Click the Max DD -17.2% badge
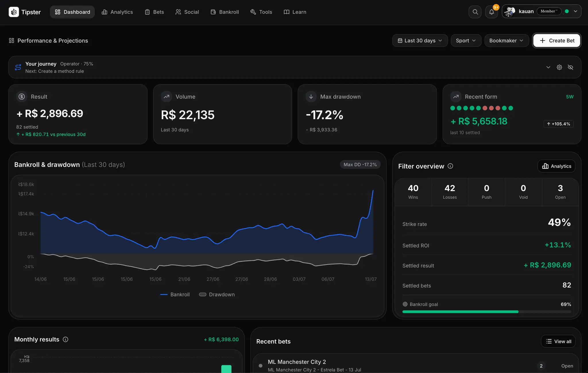 click(x=360, y=165)
